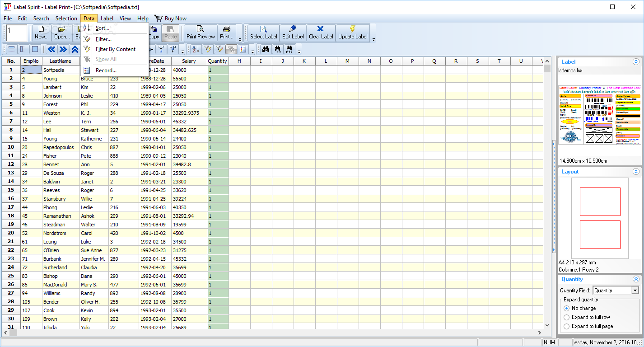Click the horizontal scrollbar left arrow

[5, 333]
